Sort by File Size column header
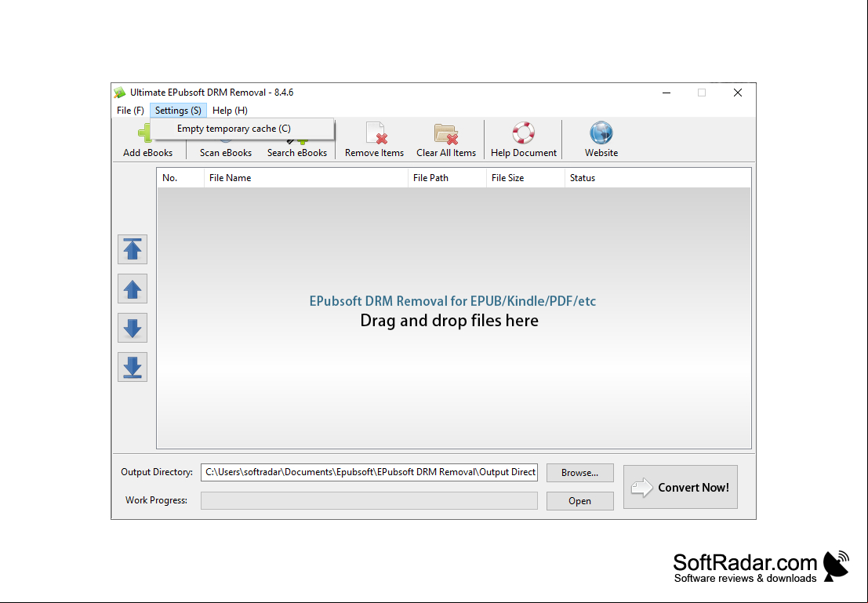868x603 pixels. tap(525, 178)
